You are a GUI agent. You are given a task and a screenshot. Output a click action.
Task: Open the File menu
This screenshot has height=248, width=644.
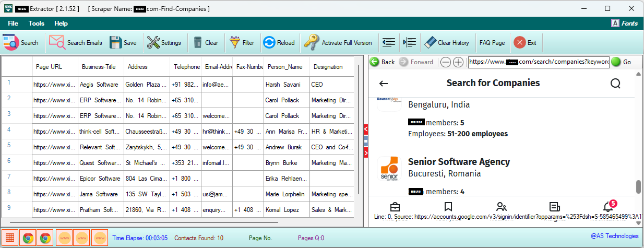pyautogui.click(x=13, y=23)
